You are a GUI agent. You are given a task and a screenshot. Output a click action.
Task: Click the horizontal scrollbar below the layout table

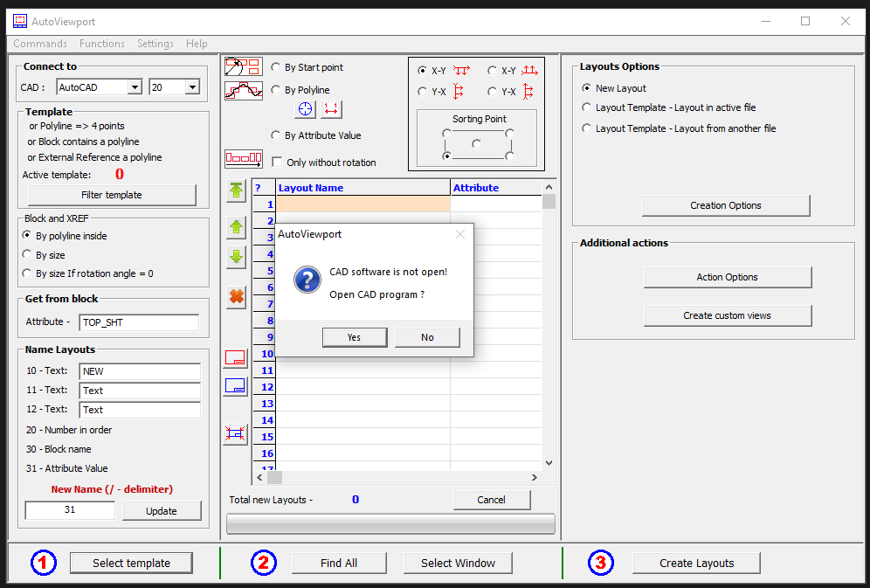(404, 478)
